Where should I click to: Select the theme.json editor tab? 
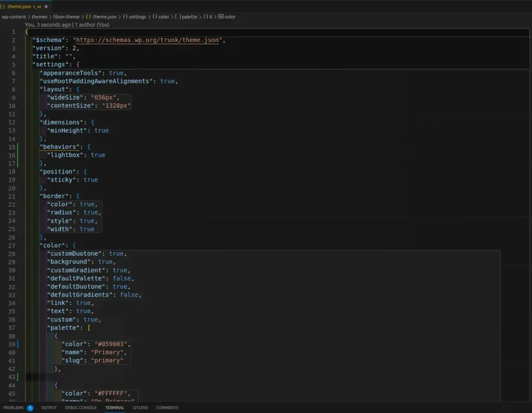coord(24,6)
